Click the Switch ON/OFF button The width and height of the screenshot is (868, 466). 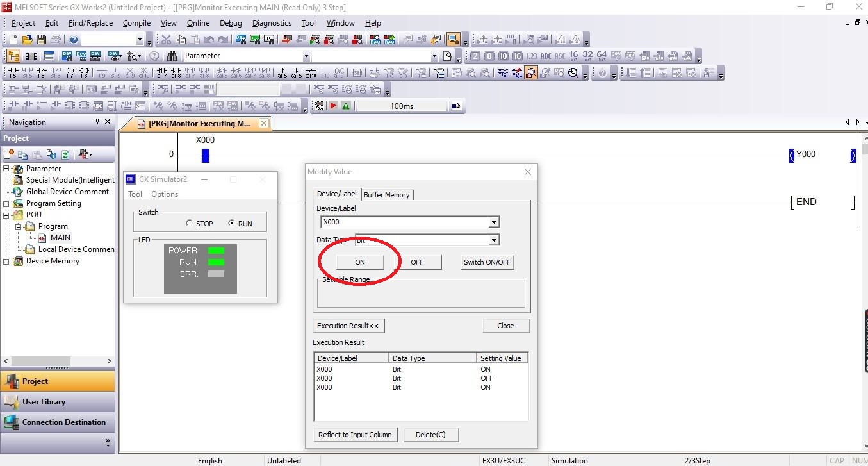point(487,262)
